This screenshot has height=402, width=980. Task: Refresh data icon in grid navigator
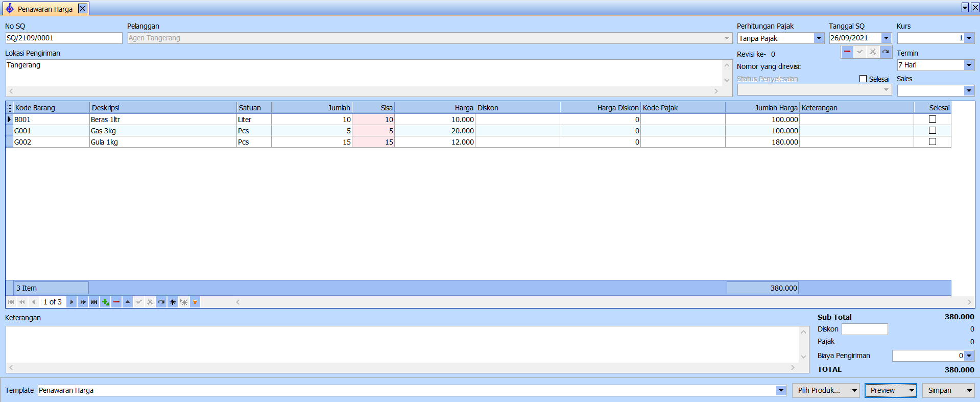(161, 302)
